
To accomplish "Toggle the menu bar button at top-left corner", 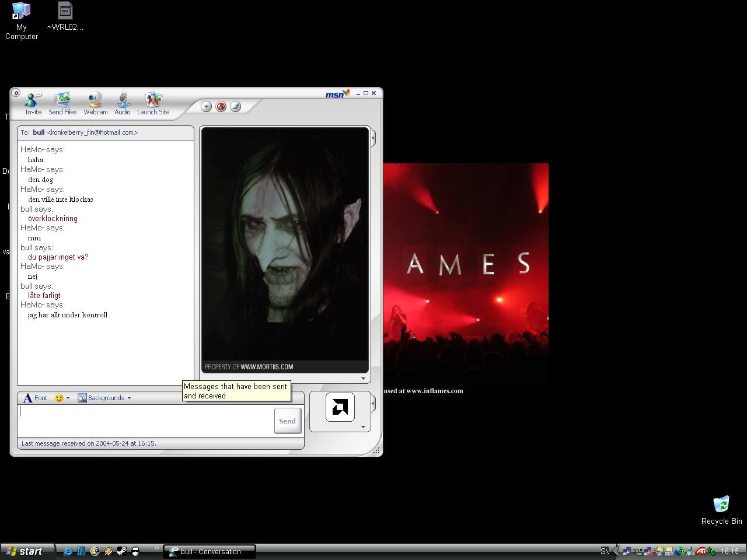I will pos(16,93).
